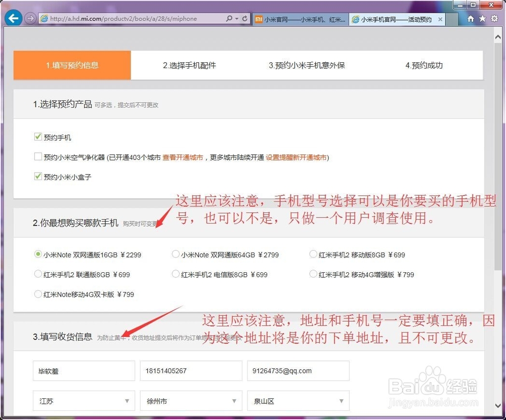Open the address bar search dropdown arrow

237,18
